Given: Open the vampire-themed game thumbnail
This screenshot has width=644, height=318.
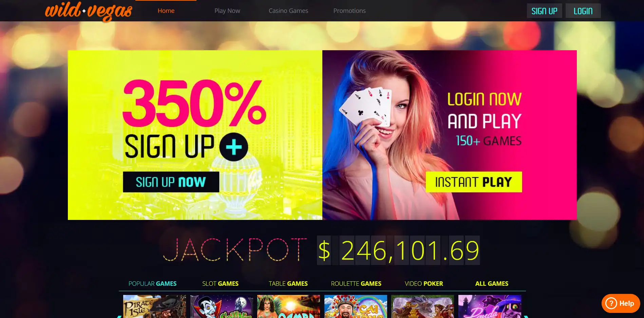Looking at the screenshot, I should click(222, 306).
